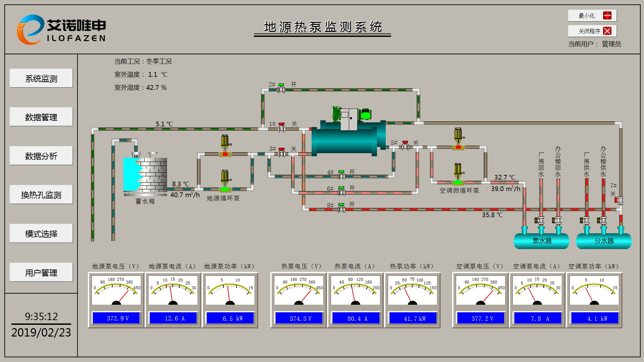Select the upper ground-source circulation pump
644x362 pixels.
[225, 146]
